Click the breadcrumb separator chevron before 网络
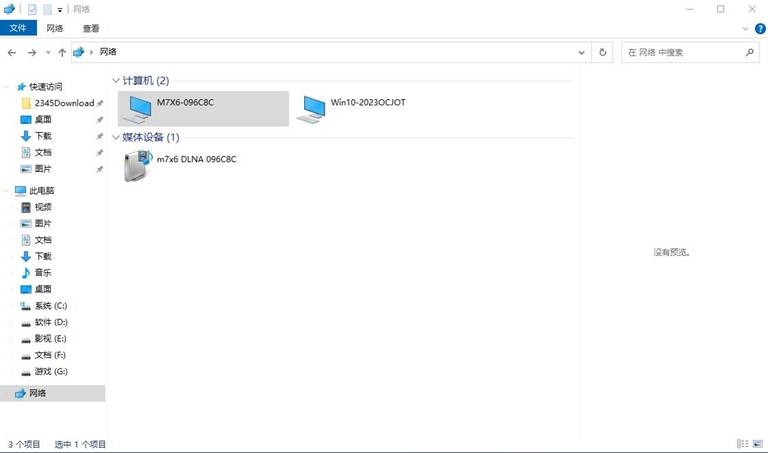The width and height of the screenshot is (768, 453). point(91,52)
